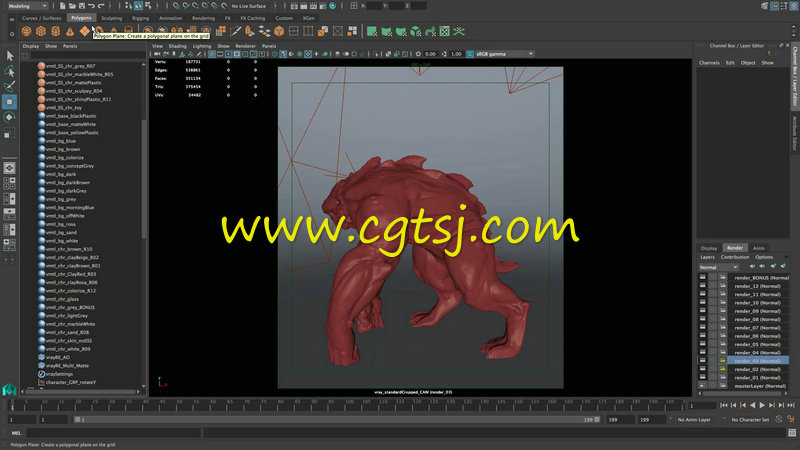Open the sRGB gamma view transform dropdown

point(505,54)
